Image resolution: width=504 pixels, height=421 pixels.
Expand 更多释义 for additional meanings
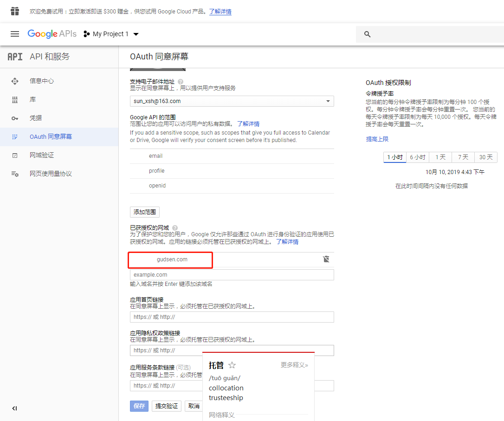click(x=295, y=365)
